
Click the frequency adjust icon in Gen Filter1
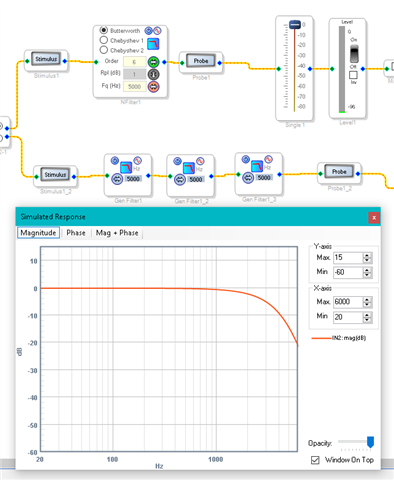tap(117, 179)
